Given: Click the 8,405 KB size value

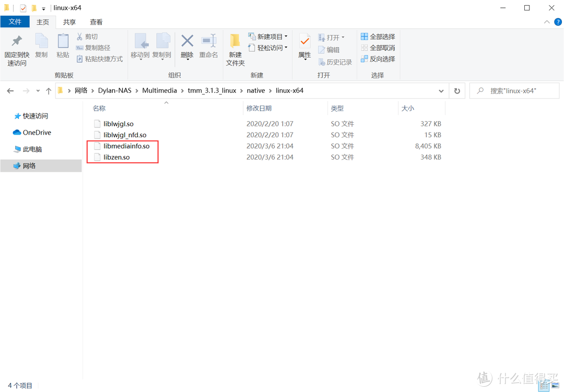Looking at the screenshot, I should click(428, 146).
